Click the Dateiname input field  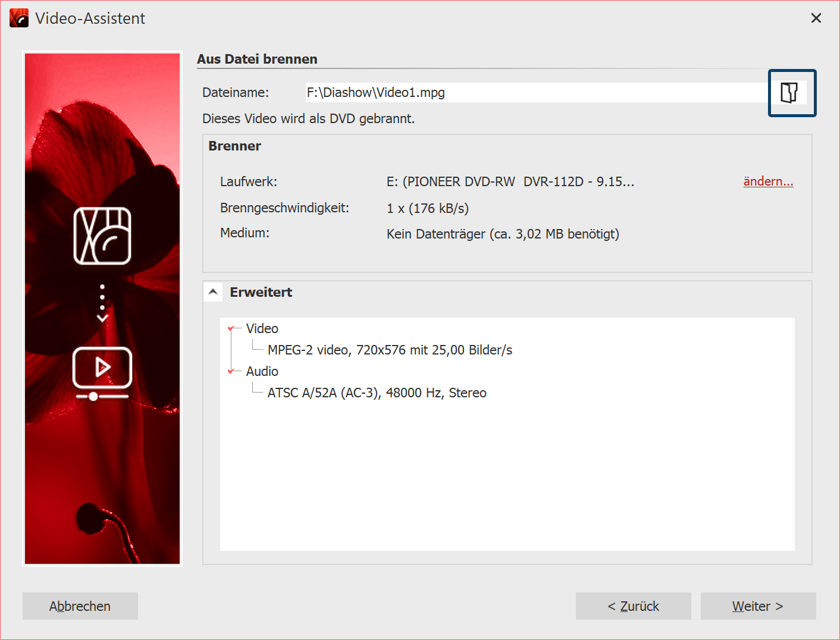538,92
